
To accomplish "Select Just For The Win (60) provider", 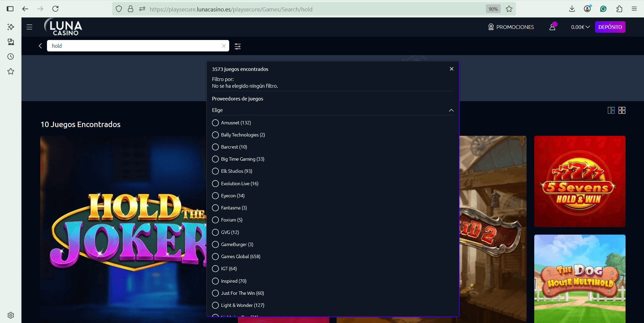I will pos(238,293).
